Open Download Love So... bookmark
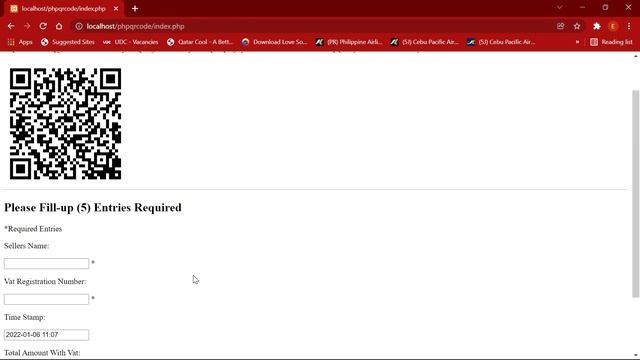This screenshot has height=360, width=640. tap(275, 42)
